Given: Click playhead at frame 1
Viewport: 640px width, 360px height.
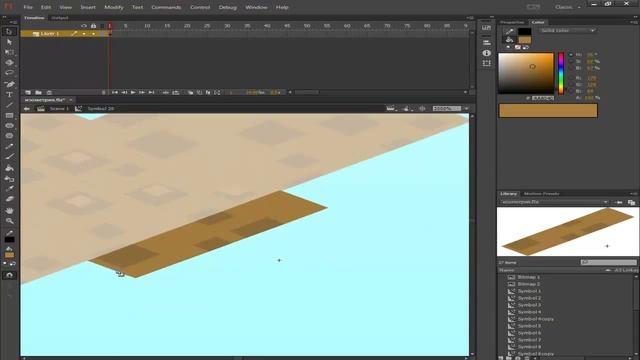Looking at the screenshot, I should click(109, 26).
